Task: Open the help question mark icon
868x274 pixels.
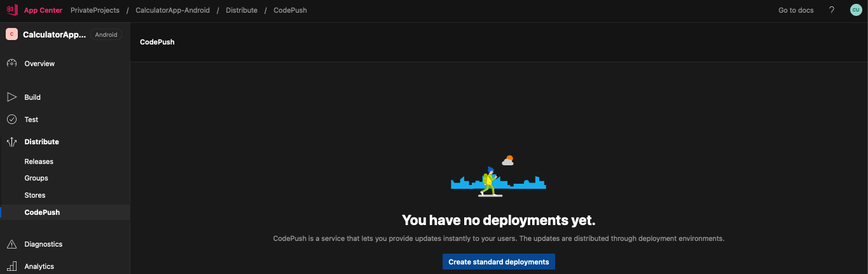Action: (x=832, y=10)
